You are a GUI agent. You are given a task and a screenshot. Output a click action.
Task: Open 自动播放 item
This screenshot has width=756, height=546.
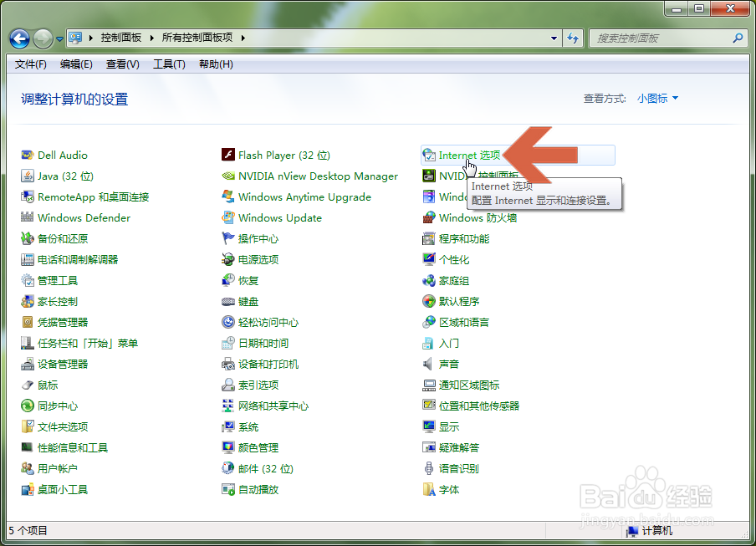click(x=258, y=490)
